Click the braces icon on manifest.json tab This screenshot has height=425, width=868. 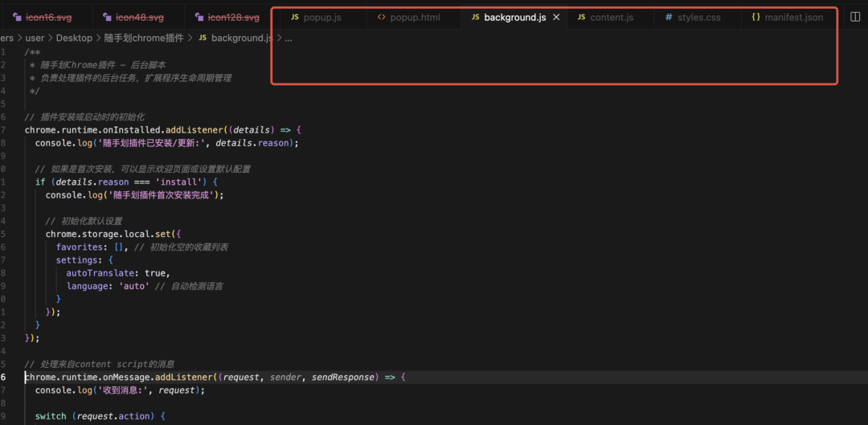pyautogui.click(x=755, y=17)
